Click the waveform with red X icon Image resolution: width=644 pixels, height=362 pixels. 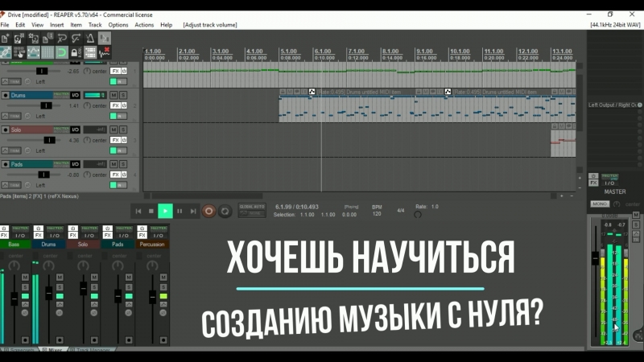(x=105, y=52)
